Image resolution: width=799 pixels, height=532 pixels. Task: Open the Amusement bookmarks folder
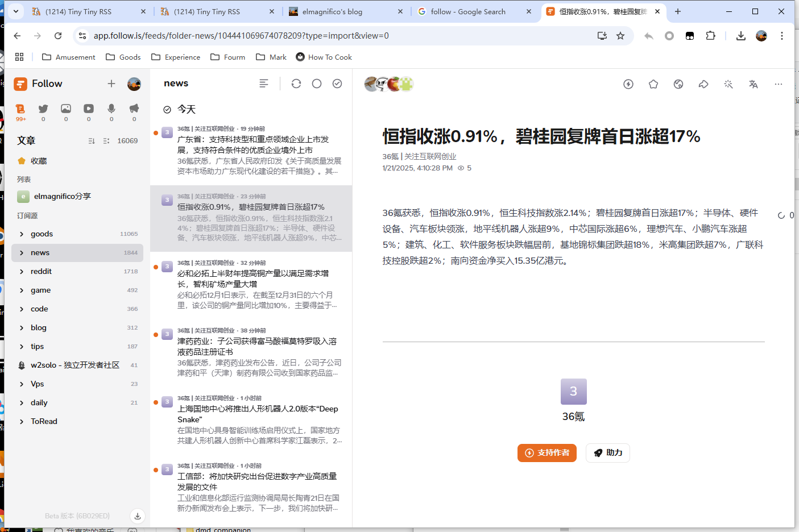click(69, 57)
